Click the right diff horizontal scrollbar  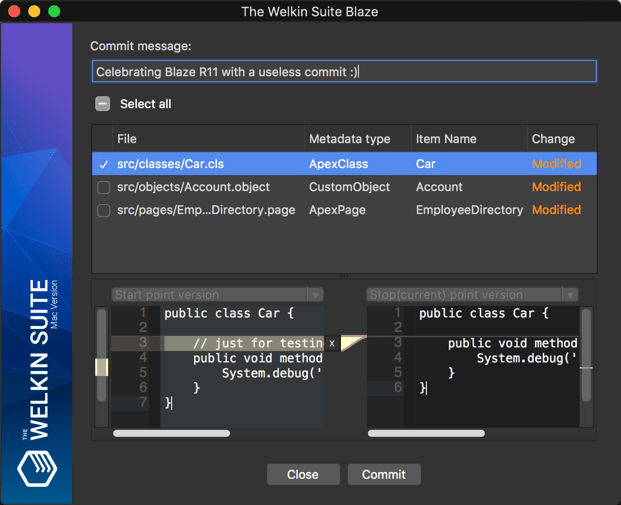pyautogui.click(x=426, y=433)
